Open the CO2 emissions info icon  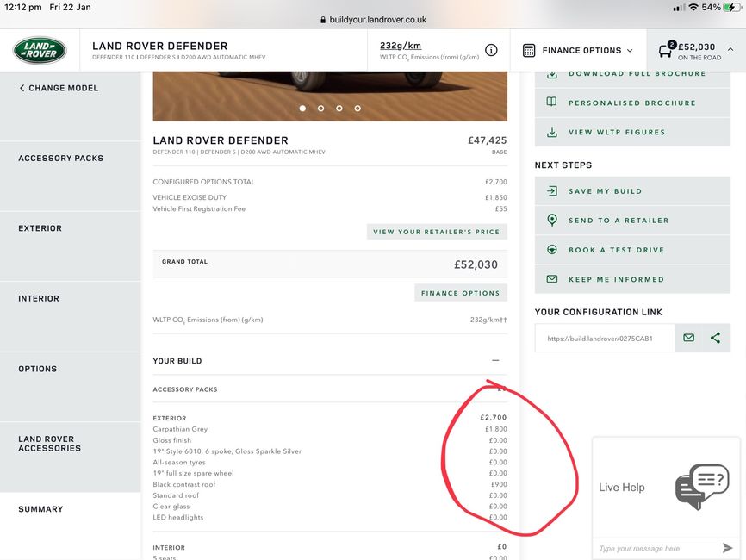(491, 50)
